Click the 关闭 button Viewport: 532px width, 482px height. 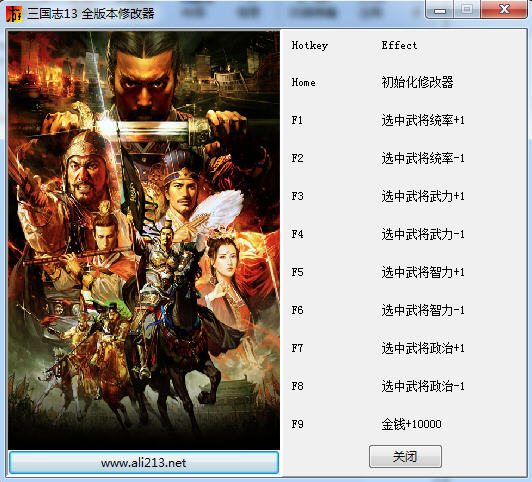(x=405, y=457)
